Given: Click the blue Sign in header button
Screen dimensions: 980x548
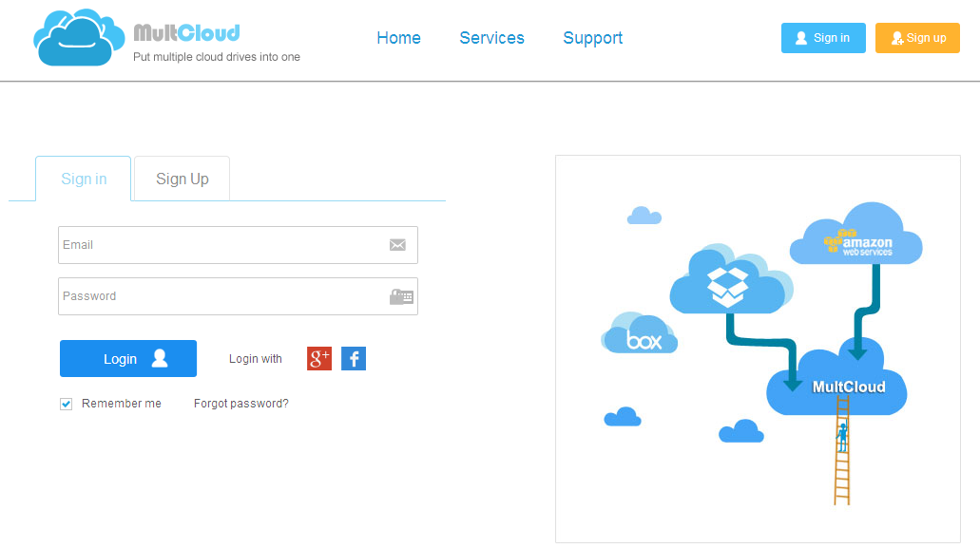Looking at the screenshot, I should pos(823,38).
